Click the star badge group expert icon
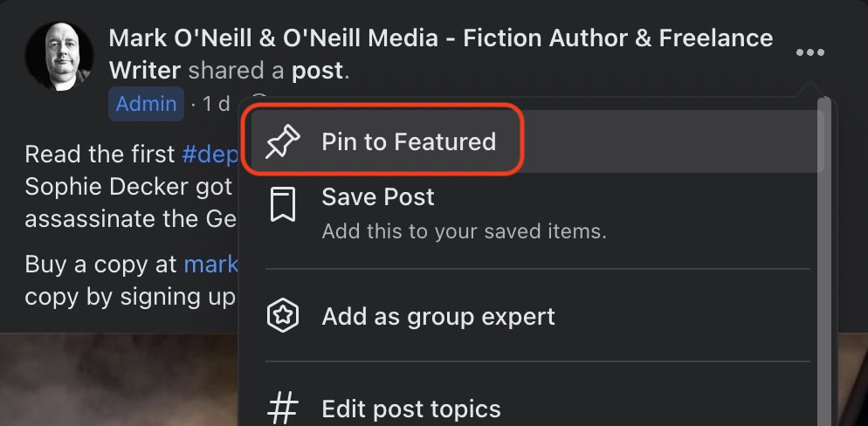The width and height of the screenshot is (868, 426). point(283,316)
